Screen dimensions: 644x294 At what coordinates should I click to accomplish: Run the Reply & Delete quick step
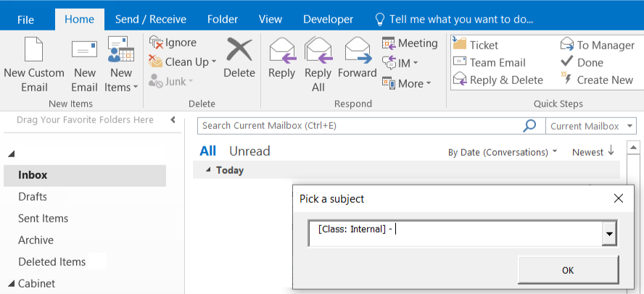pos(498,80)
